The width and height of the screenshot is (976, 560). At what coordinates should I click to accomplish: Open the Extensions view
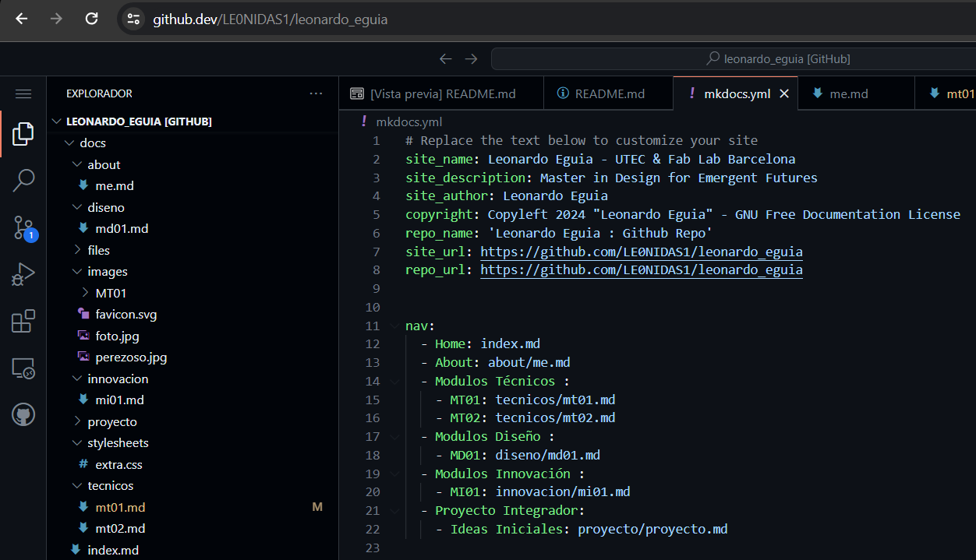point(23,321)
